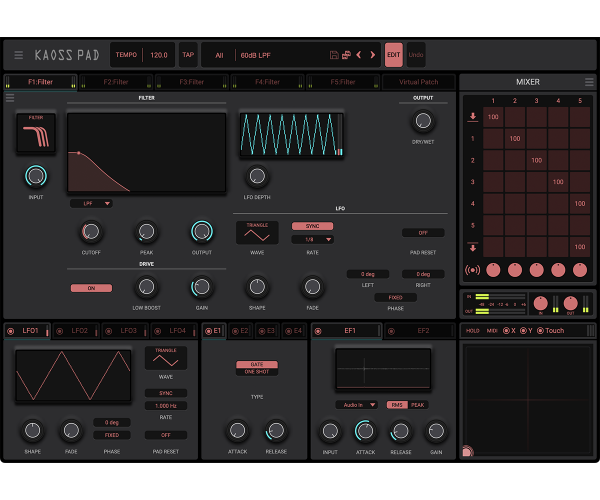This screenshot has height=500, width=600.
Task: Expand the LPF filter type dropdown
Action: pyautogui.click(x=91, y=203)
